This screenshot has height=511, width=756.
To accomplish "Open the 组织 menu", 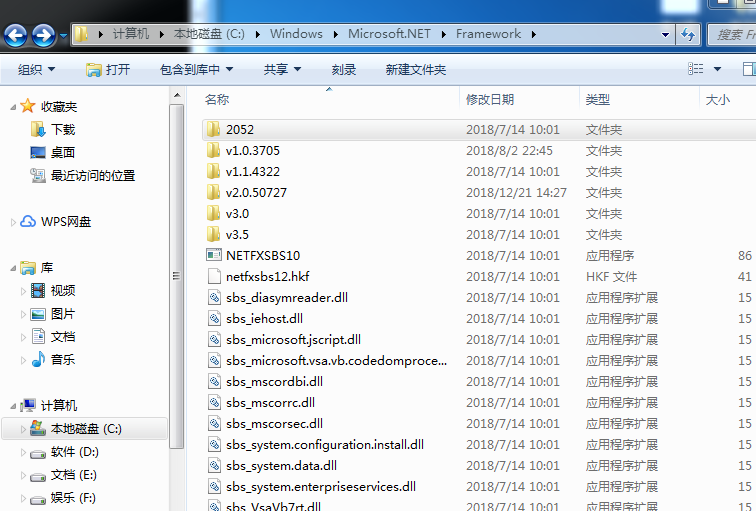I will (x=36, y=69).
